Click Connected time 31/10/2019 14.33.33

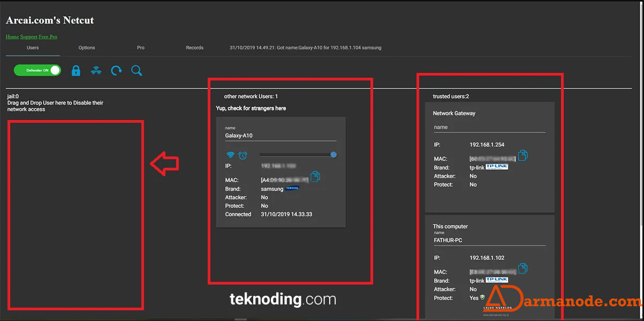(286, 214)
